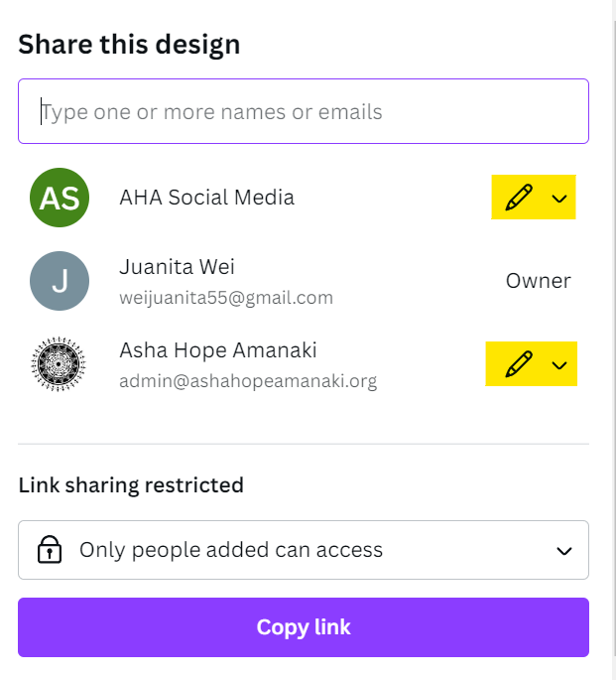The image size is (616, 680).
Task: Click the 'Link sharing restricted' heading
Action: click(131, 485)
